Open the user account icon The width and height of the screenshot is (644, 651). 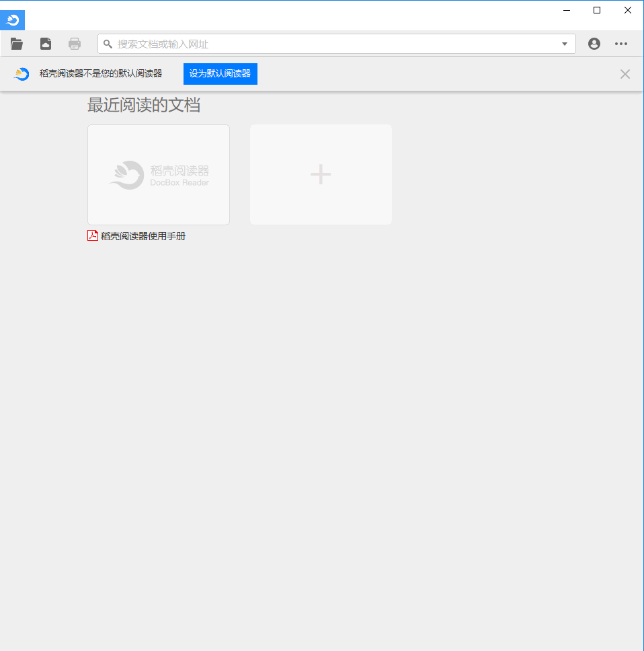tap(594, 43)
